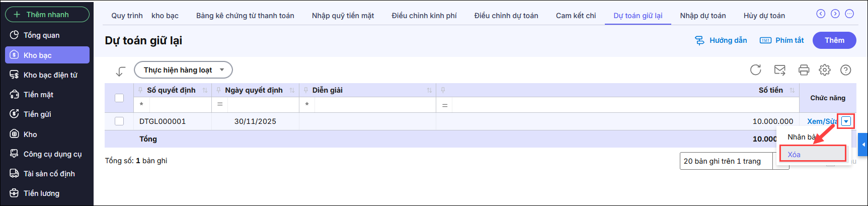This screenshot has height=206, width=868.
Task: Open more tabs ellipsis icon
Action: pos(849,14)
